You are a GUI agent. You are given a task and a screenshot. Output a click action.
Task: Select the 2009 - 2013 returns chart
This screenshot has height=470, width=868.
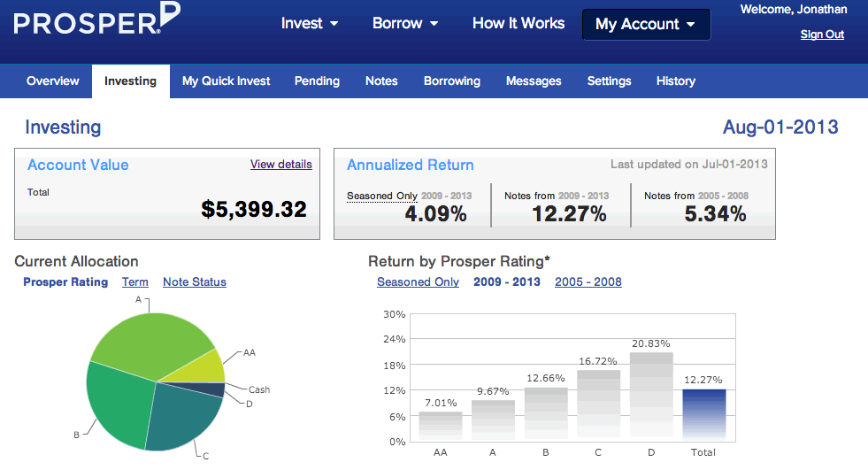[x=506, y=281]
